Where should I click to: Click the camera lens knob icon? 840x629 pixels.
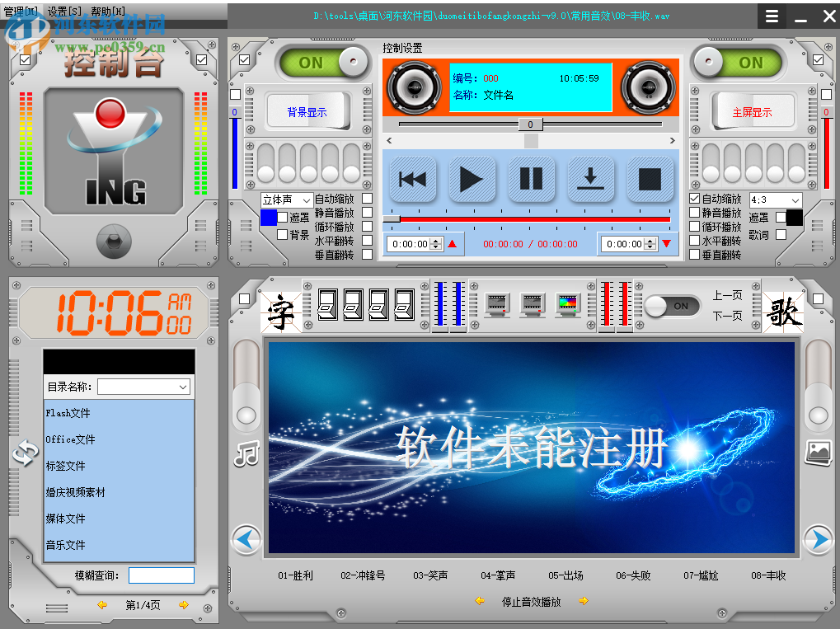114,242
